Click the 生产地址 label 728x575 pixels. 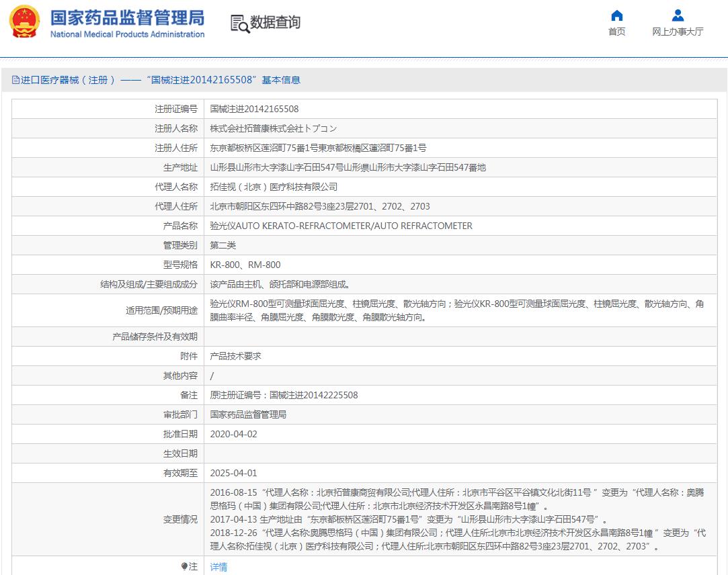click(x=180, y=167)
